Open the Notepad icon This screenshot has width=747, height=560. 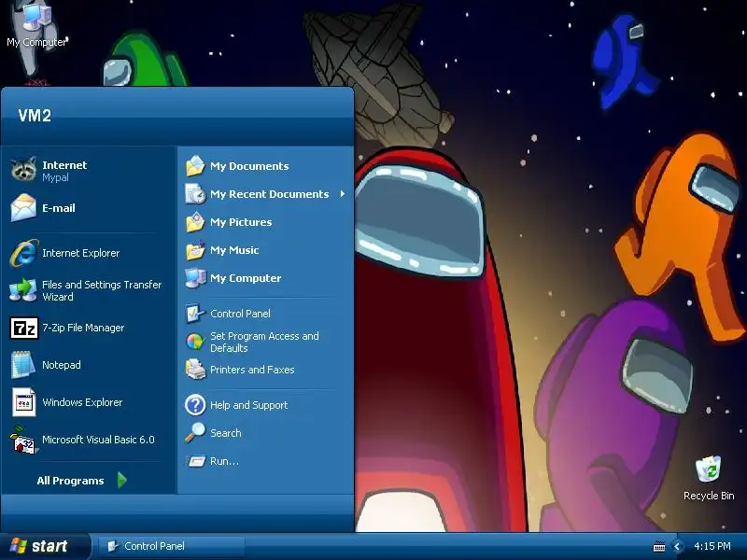[22, 365]
